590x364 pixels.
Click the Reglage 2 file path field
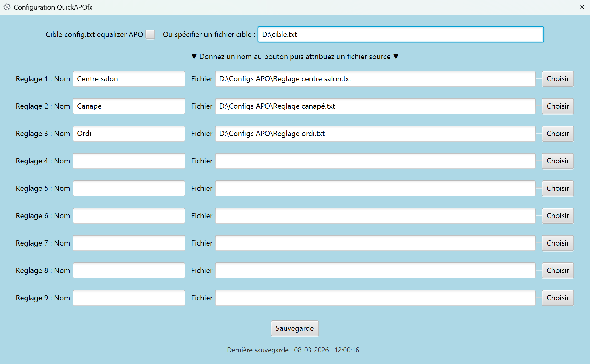click(x=375, y=106)
